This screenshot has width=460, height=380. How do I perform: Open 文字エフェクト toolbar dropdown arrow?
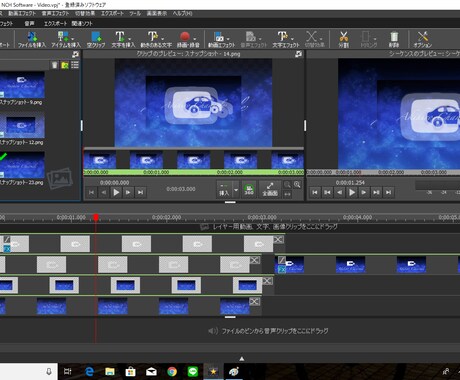click(292, 39)
